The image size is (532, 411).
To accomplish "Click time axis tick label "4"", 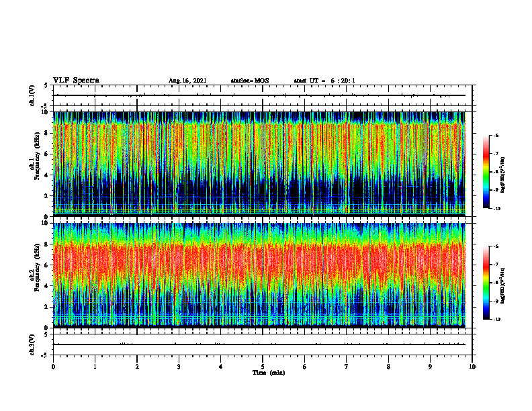I will tap(221, 367).
